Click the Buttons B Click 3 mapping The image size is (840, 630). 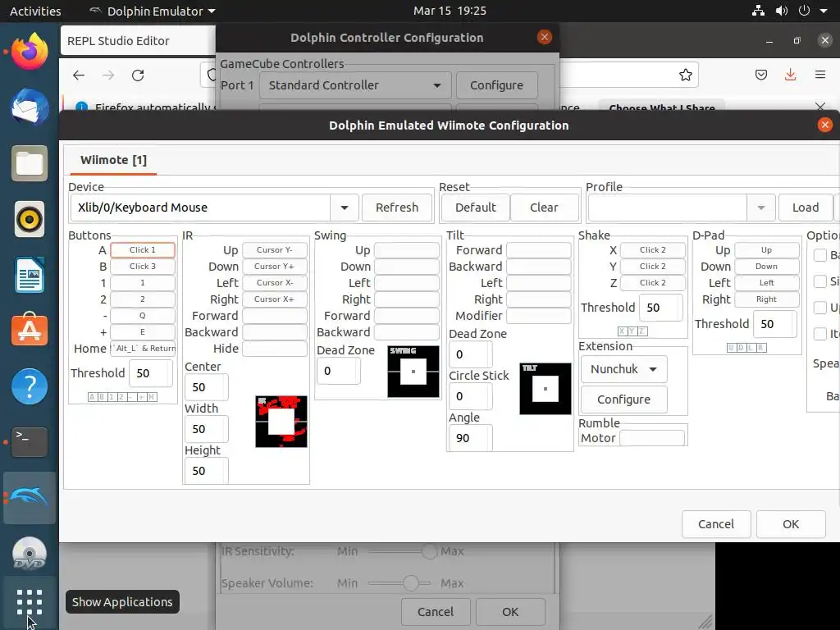(x=143, y=267)
